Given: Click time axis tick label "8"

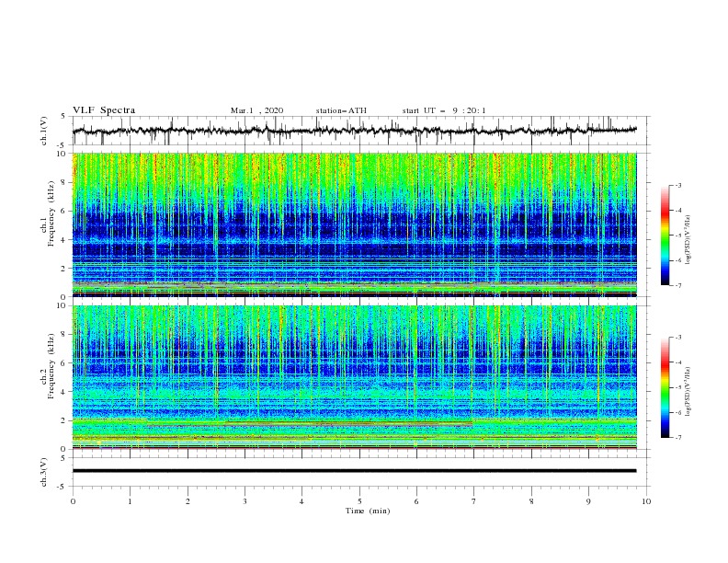Looking at the screenshot, I should pyautogui.click(x=531, y=501).
